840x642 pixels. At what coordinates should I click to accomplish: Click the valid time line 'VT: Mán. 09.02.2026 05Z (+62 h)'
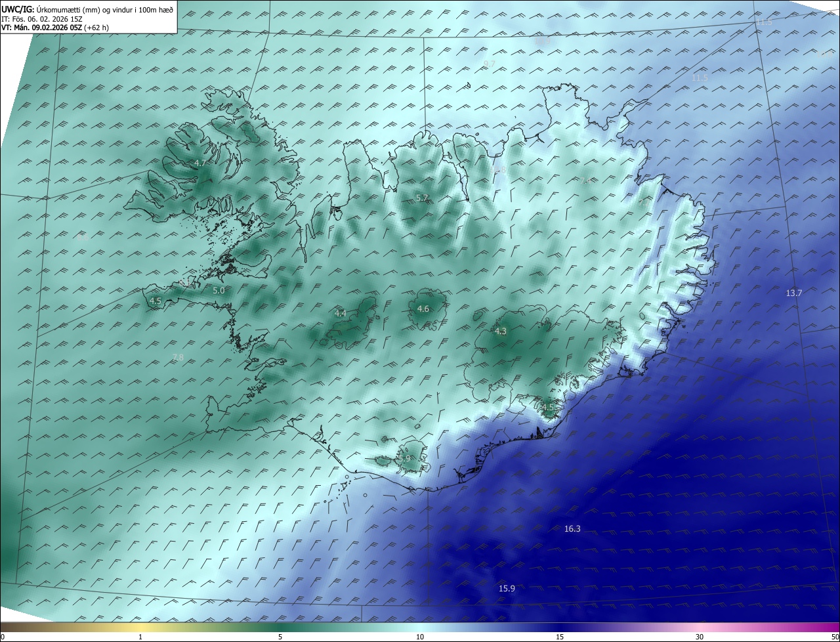point(56,28)
